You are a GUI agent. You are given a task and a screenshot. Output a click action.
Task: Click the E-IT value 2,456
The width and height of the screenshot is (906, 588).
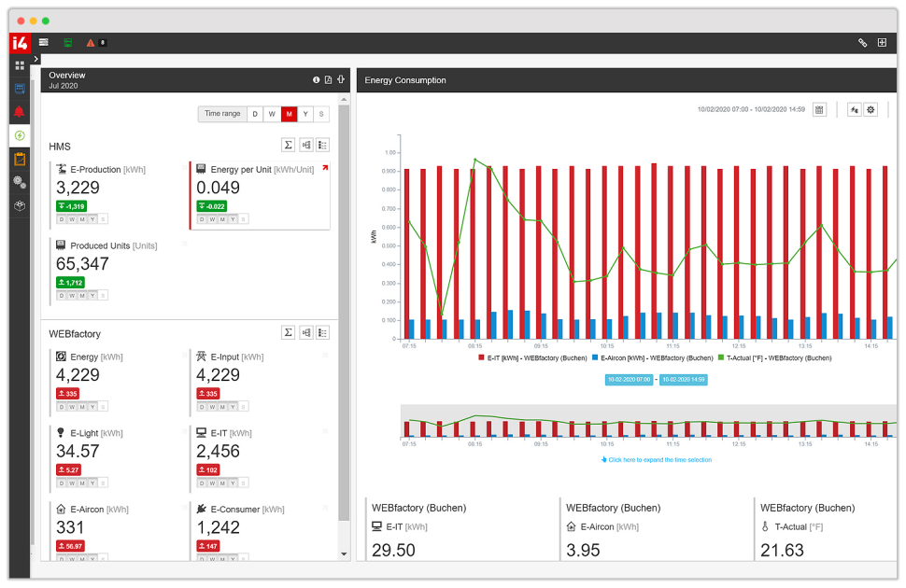(x=218, y=451)
